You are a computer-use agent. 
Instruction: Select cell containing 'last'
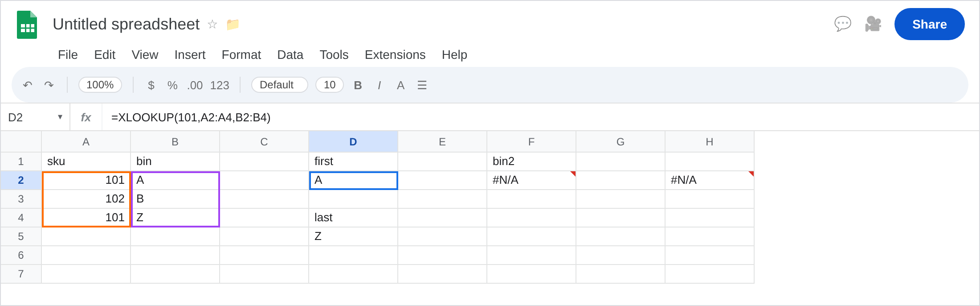click(353, 218)
